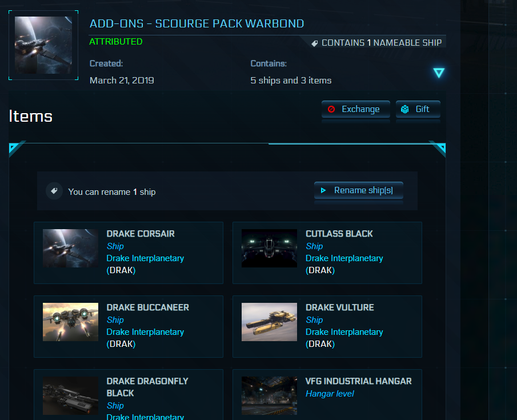Click the red Exchange icon
This screenshot has width=517, height=420.
(331, 109)
